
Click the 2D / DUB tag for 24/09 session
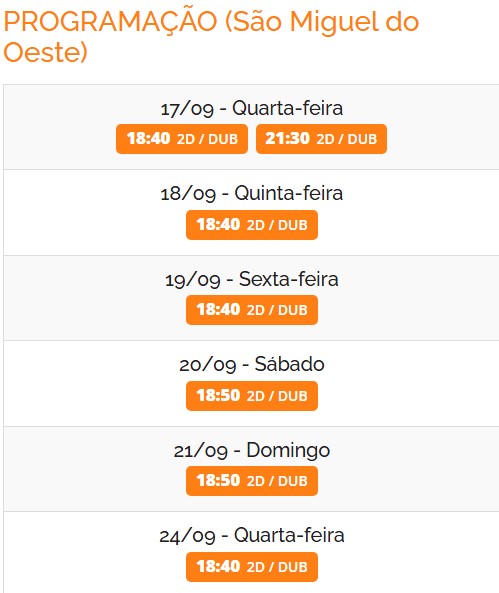(x=277, y=567)
